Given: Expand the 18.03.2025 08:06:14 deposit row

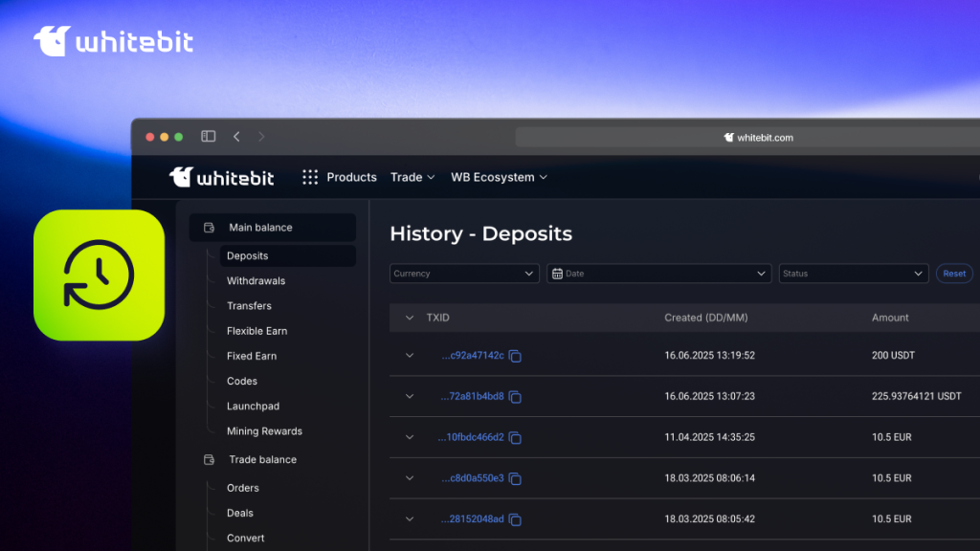Looking at the screenshot, I should tap(410, 478).
